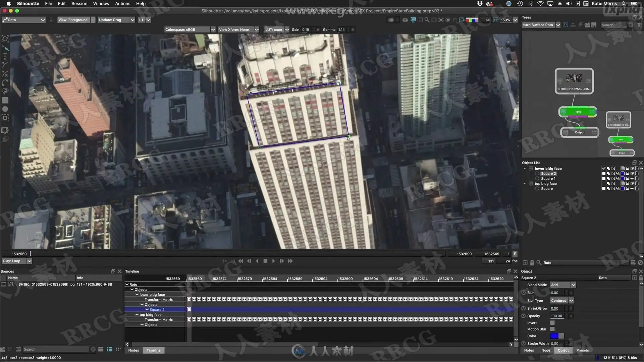This screenshot has width=644, height=362.
Task: Switch to the Nodes tab
Action: (133, 350)
